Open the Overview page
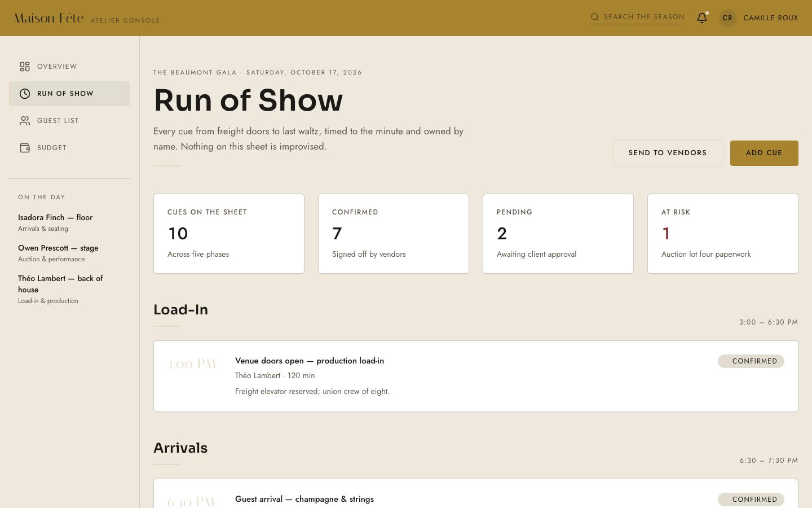Viewport: 812px width, 508px height. click(x=69, y=67)
